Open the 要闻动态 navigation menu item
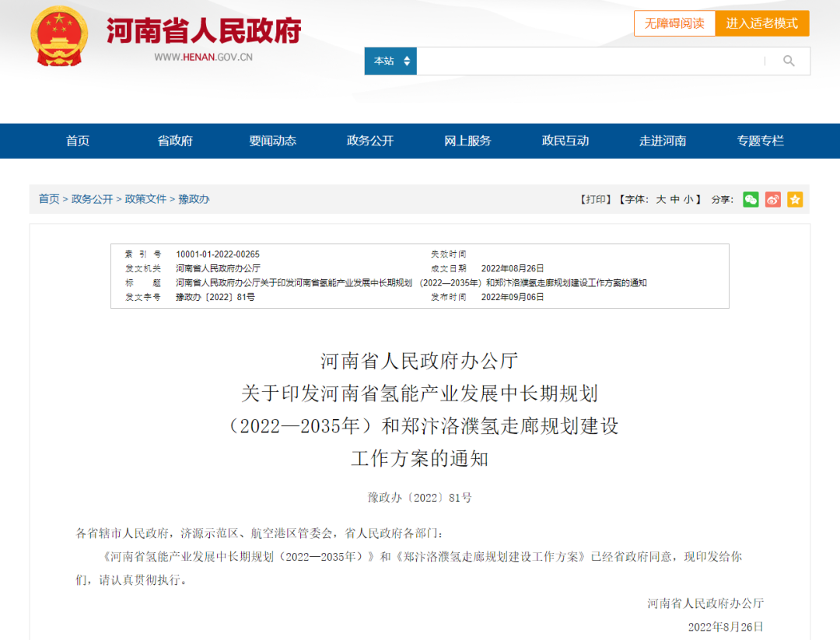 coord(273,141)
